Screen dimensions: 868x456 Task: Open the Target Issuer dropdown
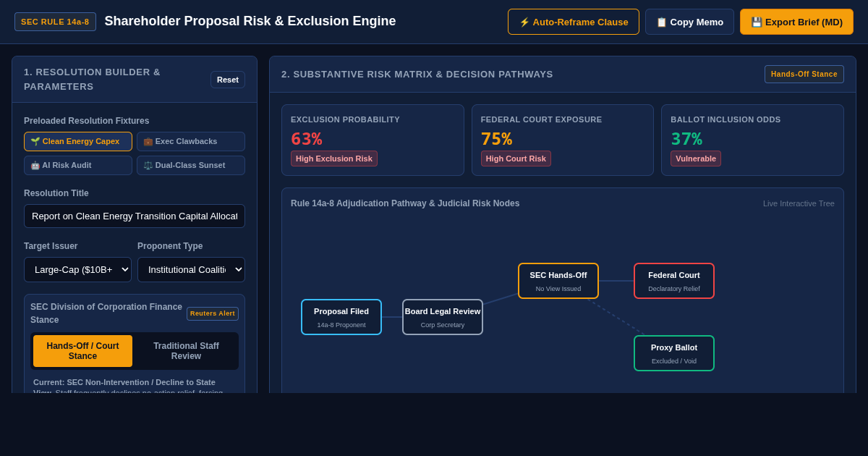point(77,269)
